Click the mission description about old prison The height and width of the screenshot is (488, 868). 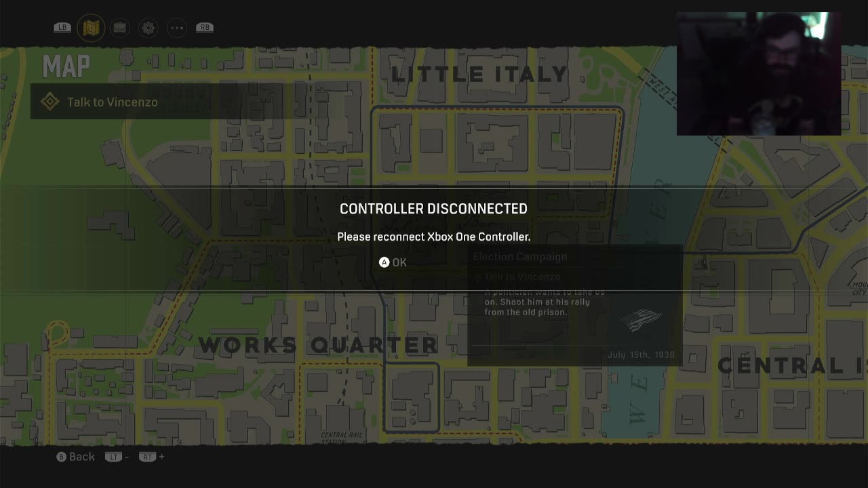(x=545, y=302)
